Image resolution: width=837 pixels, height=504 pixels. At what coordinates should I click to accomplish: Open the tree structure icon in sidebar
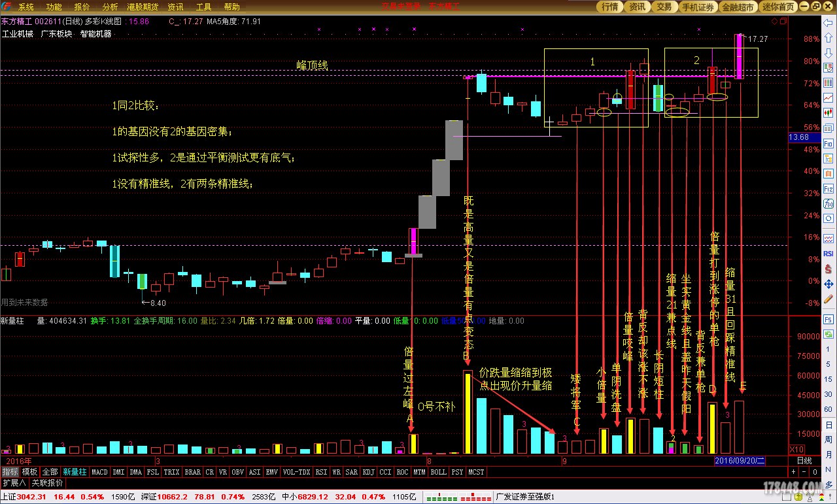828,158
